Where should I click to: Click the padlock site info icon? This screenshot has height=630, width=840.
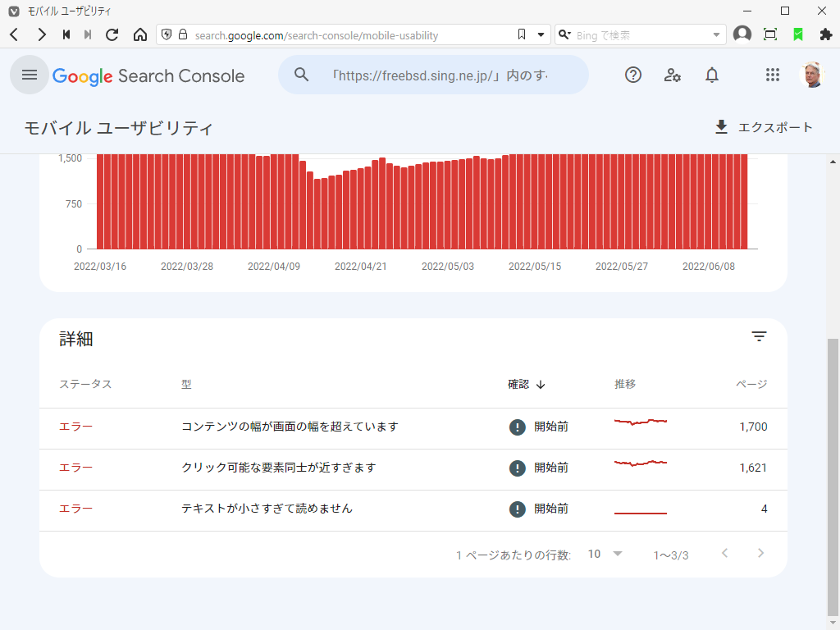tap(183, 34)
